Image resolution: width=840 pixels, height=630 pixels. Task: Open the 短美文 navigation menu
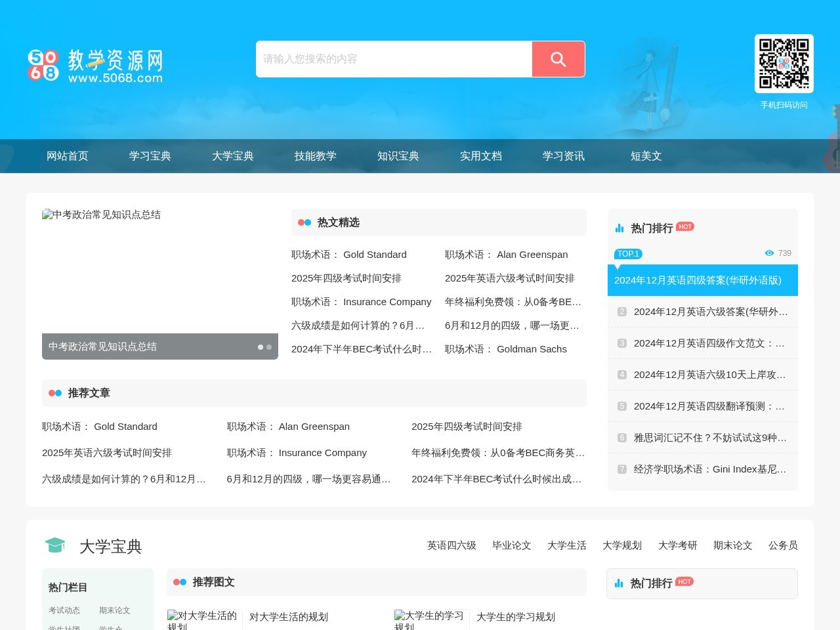click(x=646, y=156)
